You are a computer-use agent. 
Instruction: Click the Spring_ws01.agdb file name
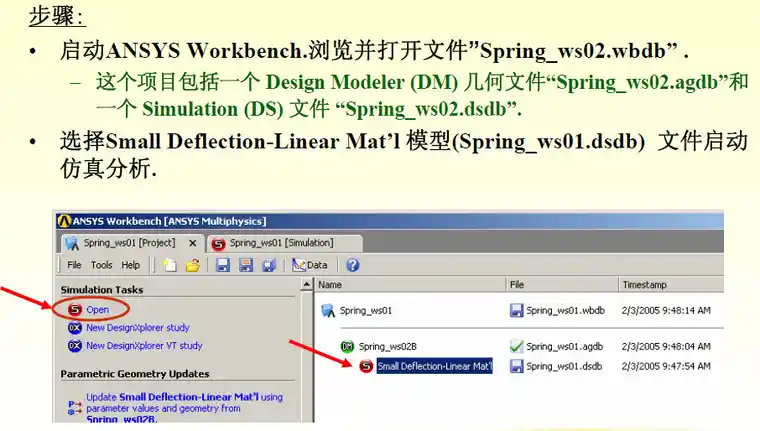pyautogui.click(x=564, y=346)
